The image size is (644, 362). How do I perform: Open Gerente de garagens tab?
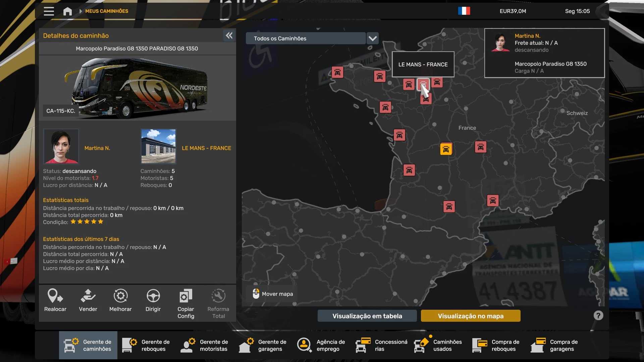(x=263, y=345)
